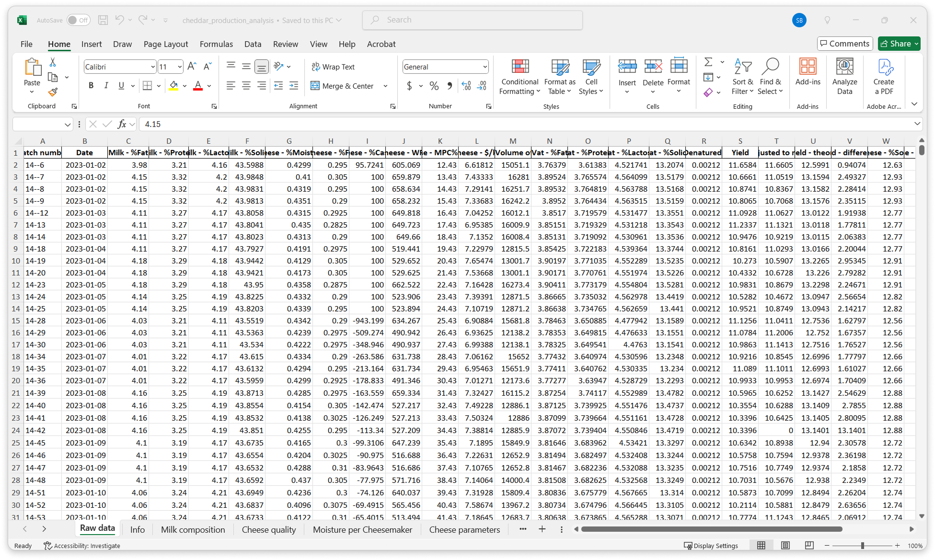Expand the font name dropdown
The image size is (935, 560).
[152, 67]
